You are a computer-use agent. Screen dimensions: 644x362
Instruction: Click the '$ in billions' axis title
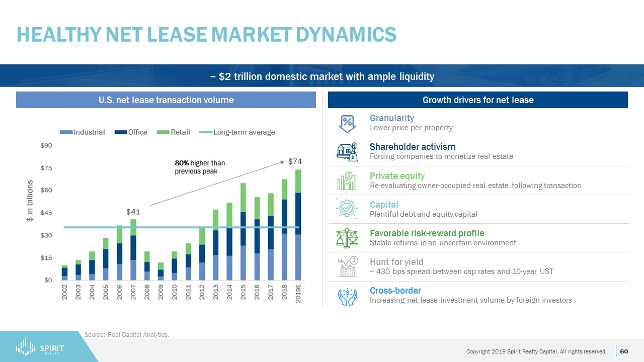(30, 201)
